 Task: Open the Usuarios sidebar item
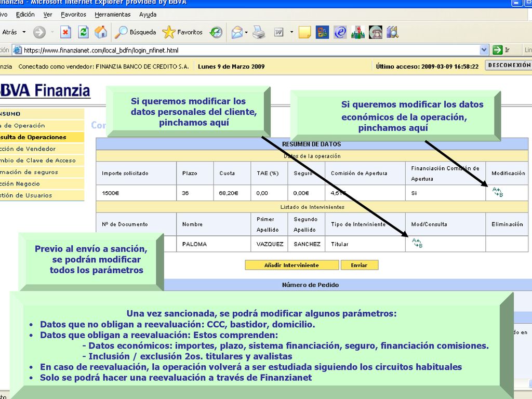pos(42,195)
